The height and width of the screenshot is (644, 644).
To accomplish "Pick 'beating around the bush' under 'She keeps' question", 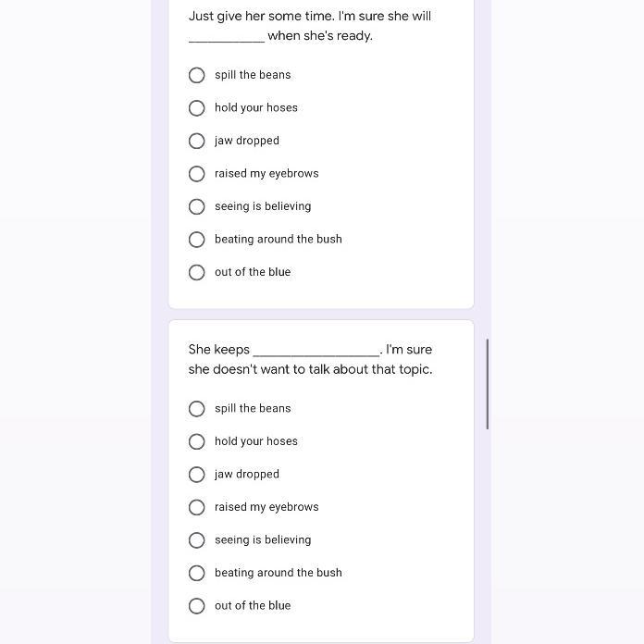I will [197, 573].
